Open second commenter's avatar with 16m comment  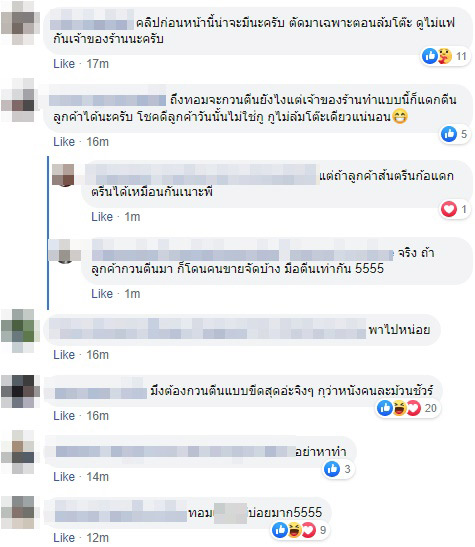click(20, 100)
